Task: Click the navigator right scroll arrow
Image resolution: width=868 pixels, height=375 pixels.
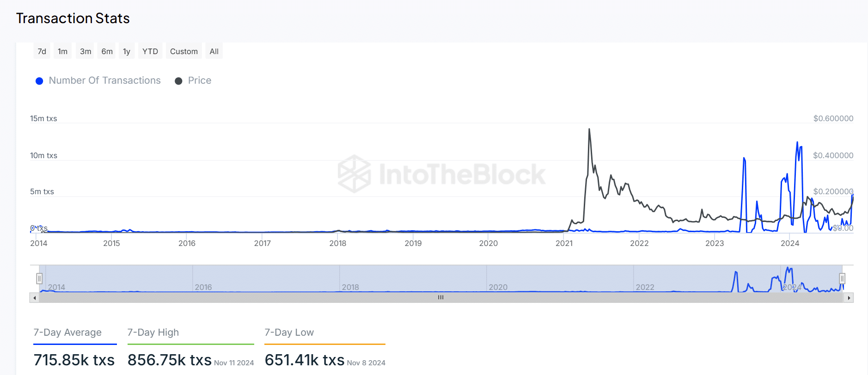Action: tap(849, 298)
